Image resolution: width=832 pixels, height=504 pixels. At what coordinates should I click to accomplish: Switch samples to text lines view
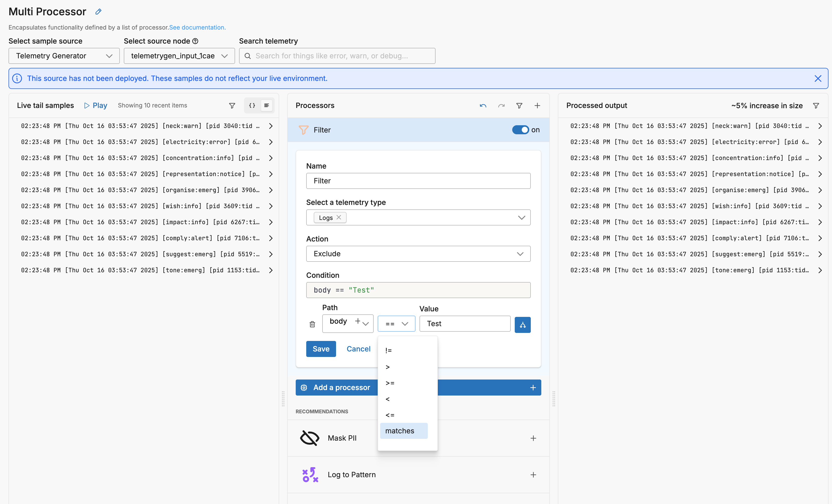[266, 106]
